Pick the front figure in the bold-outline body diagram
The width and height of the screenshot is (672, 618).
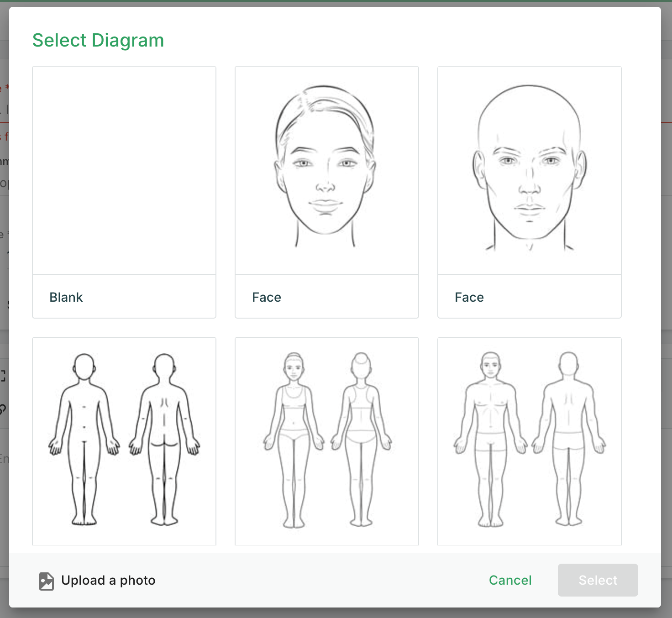click(x=84, y=438)
